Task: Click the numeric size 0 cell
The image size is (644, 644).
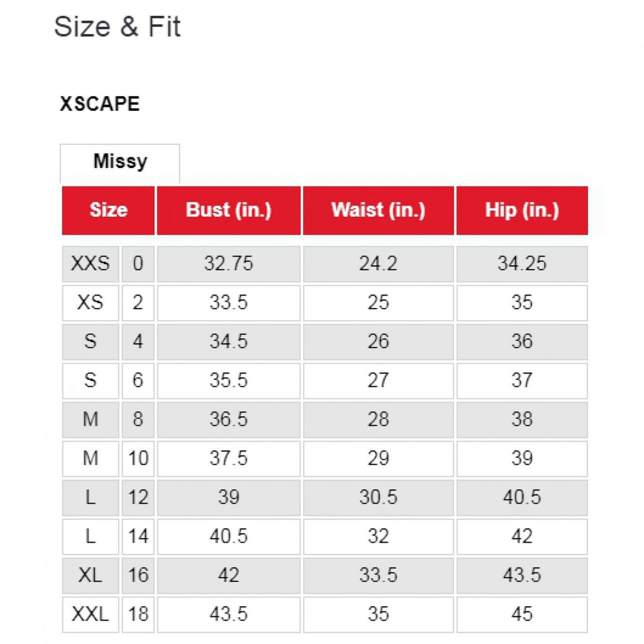Action: pos(138,264)
